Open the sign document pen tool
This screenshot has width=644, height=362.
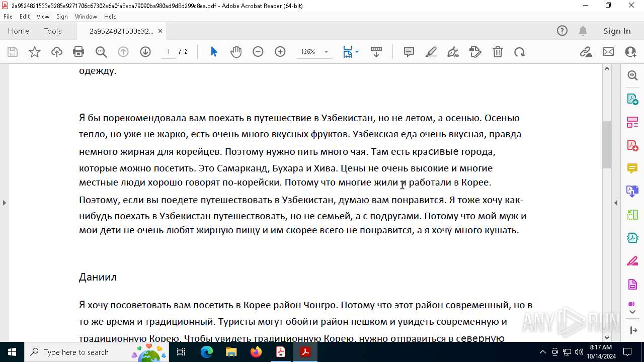tap(453, 52)
